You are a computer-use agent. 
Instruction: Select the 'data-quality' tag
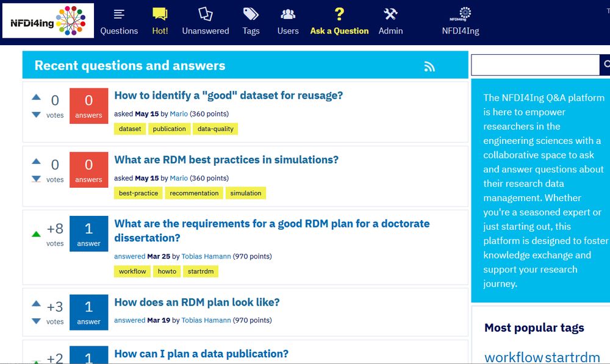[215, 129]
